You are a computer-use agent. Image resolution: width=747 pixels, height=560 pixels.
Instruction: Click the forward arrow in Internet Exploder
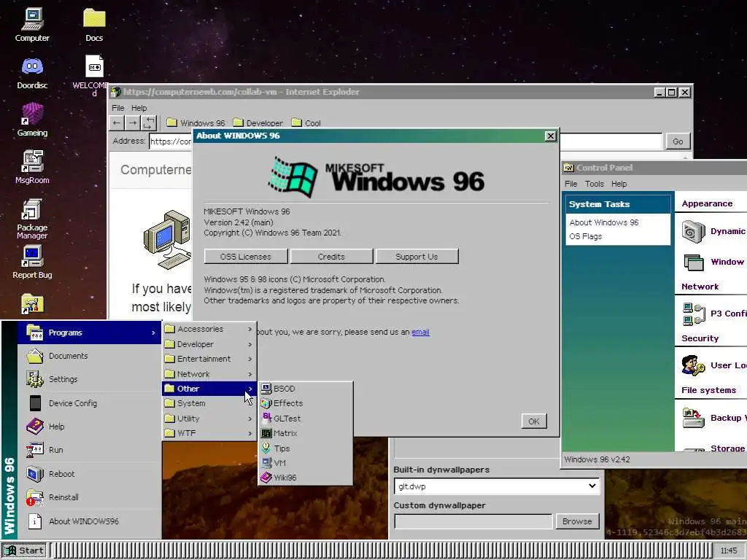click(133, 122)
